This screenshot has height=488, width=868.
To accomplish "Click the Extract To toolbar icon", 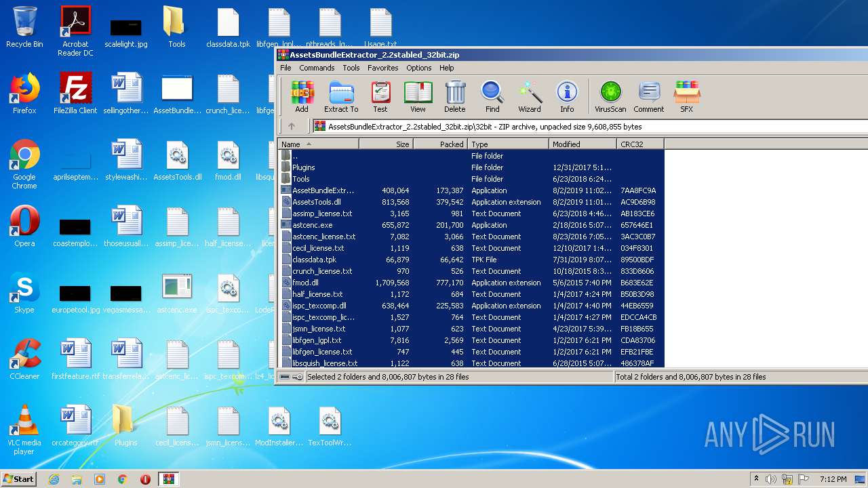I will click(341, 96).
